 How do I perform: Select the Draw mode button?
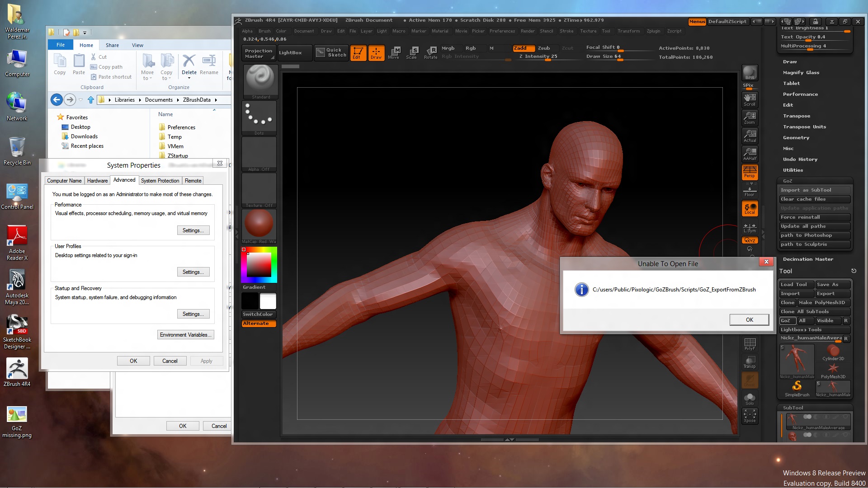click(x=376, y=52)
